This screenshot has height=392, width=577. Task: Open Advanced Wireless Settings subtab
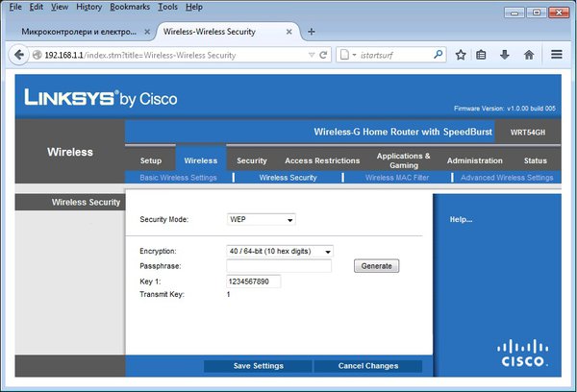tap(507, 178)
